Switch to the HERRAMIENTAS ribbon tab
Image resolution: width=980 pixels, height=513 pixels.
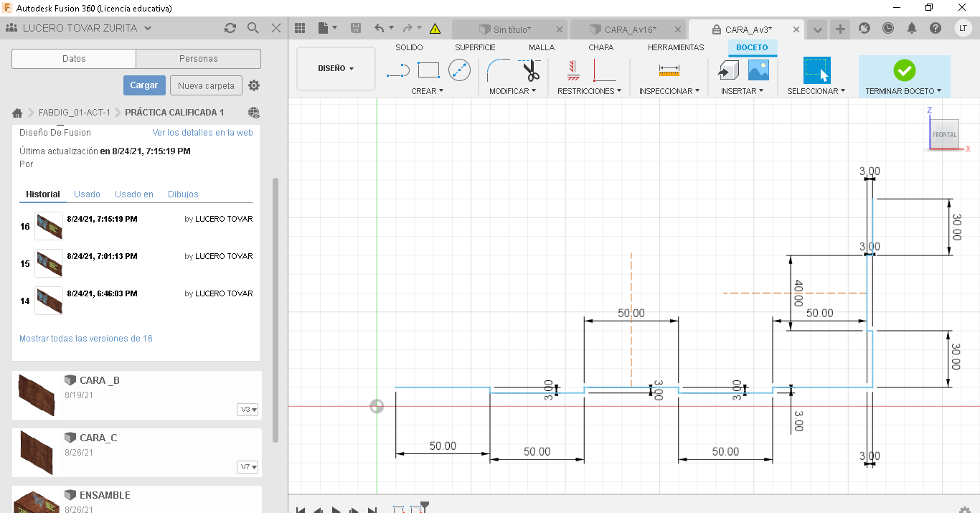[676, 47]
